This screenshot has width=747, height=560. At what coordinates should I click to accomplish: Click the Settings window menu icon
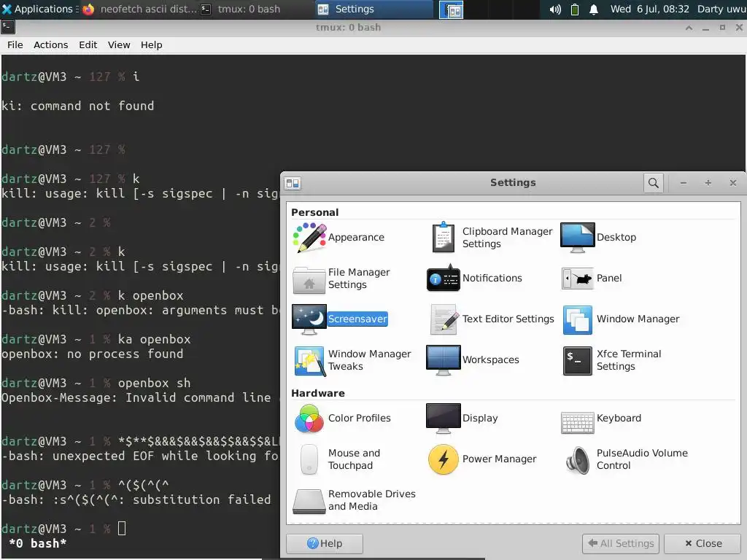[293, 183]
